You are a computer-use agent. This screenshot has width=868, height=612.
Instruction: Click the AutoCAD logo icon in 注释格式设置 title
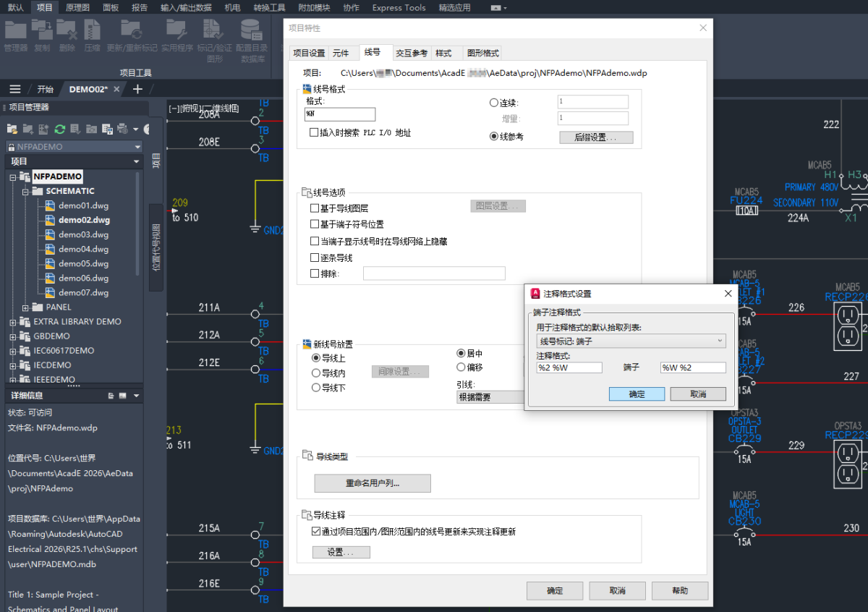(x=536, y=294)
